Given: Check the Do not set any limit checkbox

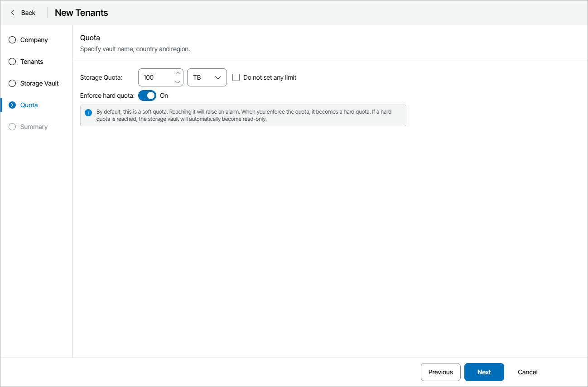Looking at the screenshot, I should pos(236,77).
